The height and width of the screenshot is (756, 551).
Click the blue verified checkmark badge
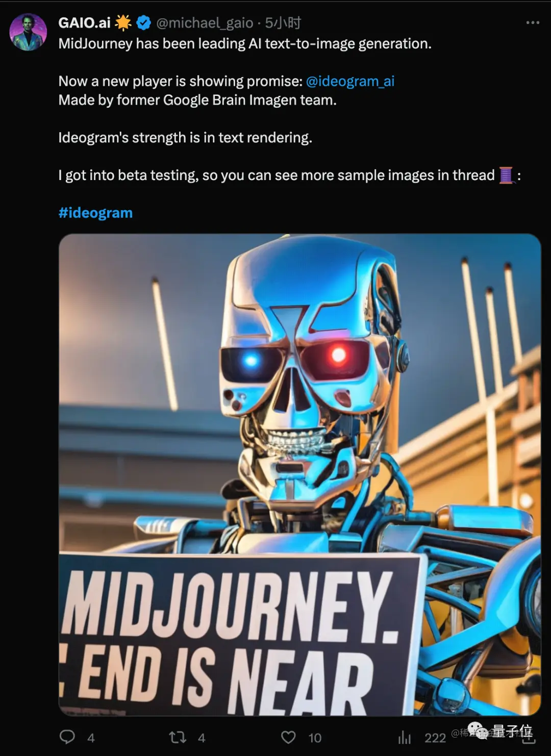point(144,22)
